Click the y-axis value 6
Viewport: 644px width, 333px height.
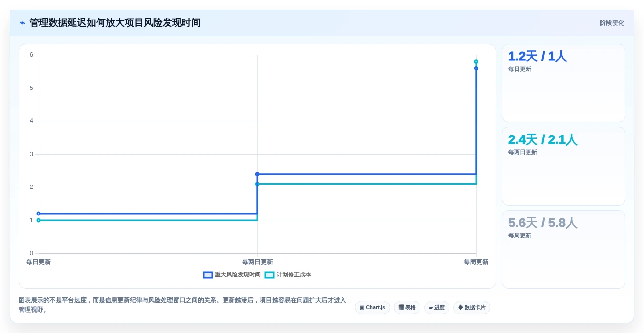(x=31, y=55)
